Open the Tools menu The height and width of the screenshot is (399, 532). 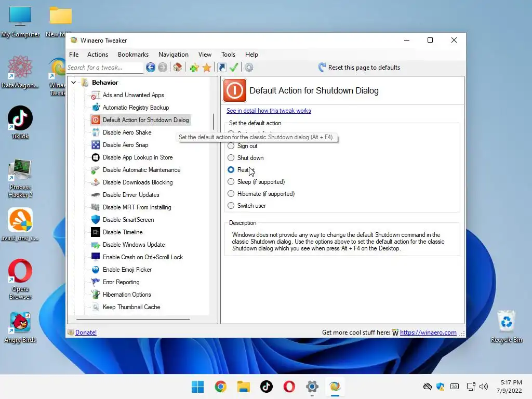(x=229, y=54)
